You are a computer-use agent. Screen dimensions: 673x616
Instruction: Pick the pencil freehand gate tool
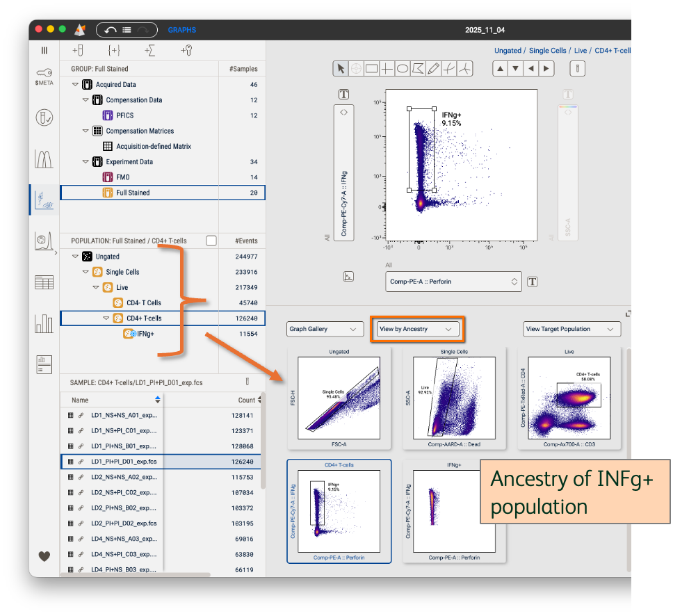434,69
